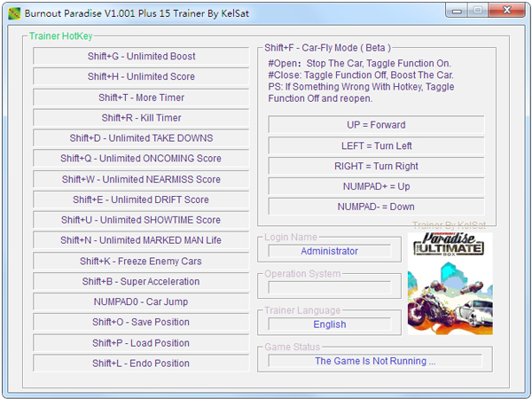The height and width of the screenshot is (399, 532).
Task: Select Shift+Q Unlimited ONCOMING Score
Action: pyautogui.click(x=141, y=158)
